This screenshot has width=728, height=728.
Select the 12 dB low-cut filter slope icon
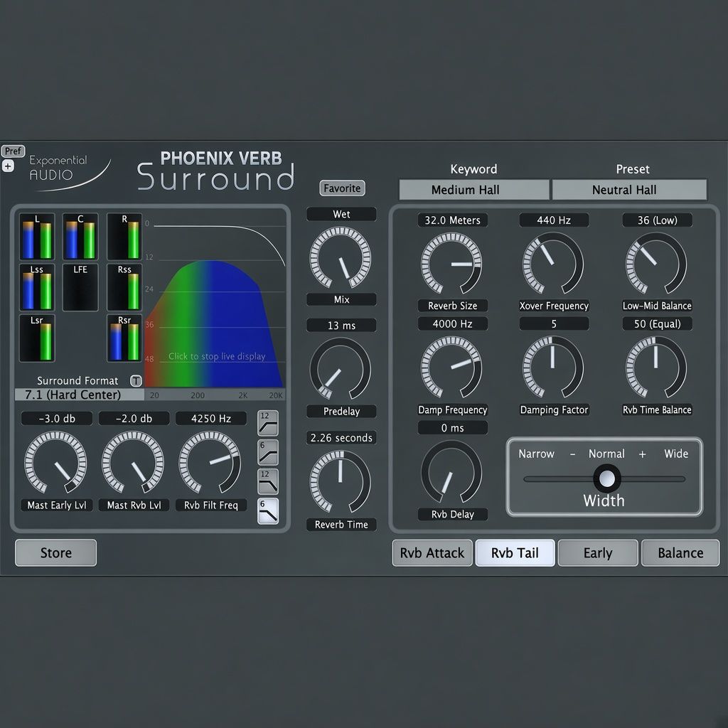tap(268, 423)
